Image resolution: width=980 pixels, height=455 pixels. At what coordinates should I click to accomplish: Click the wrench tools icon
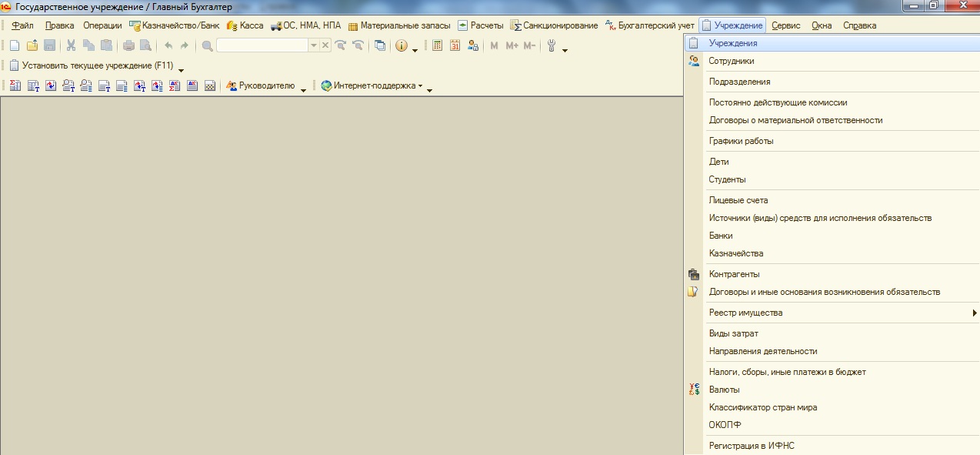point(552,45)
